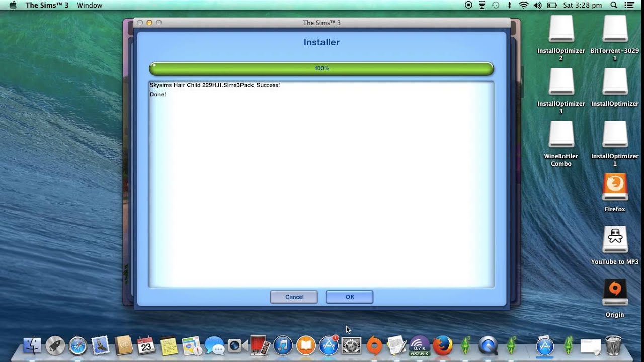Open Launchpad rocket icon in Dock

click(x=55, y=345)
